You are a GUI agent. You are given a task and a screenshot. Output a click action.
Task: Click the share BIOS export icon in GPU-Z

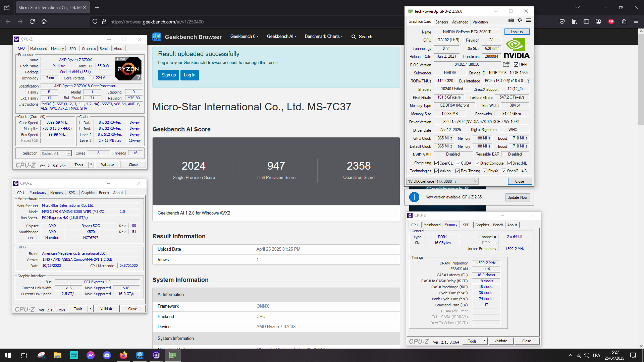pos(506,64)
